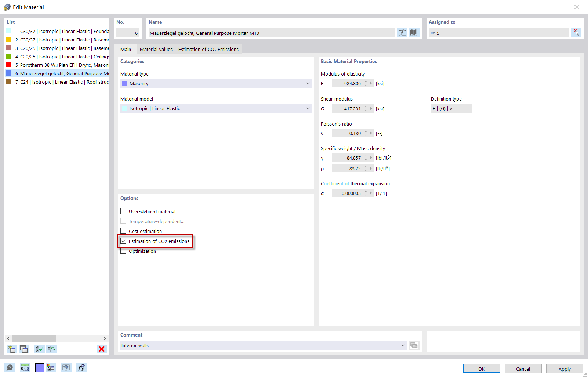Click the select all checkmarks icon
The height and width of the screenshot is (378, 588).
pyautogui.click(x=39, y=349)
